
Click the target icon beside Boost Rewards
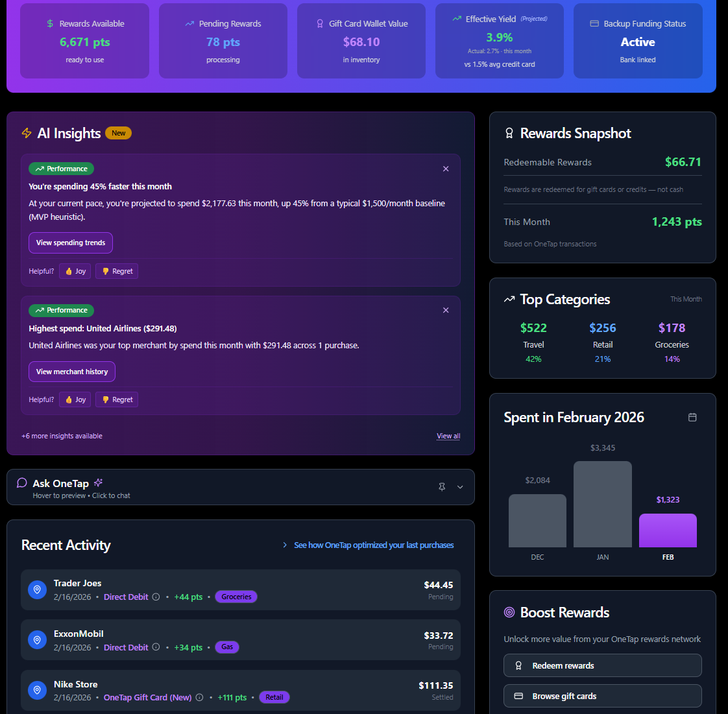508,612
